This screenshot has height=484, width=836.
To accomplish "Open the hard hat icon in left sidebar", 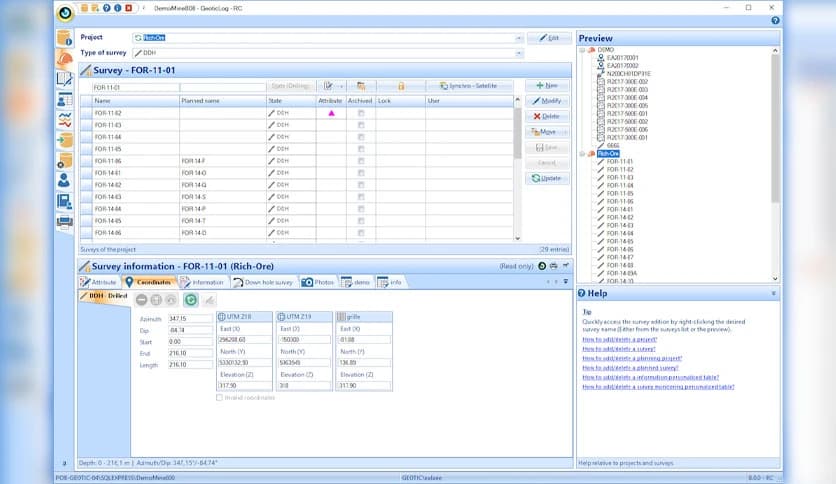I will (x=64, y=59).
